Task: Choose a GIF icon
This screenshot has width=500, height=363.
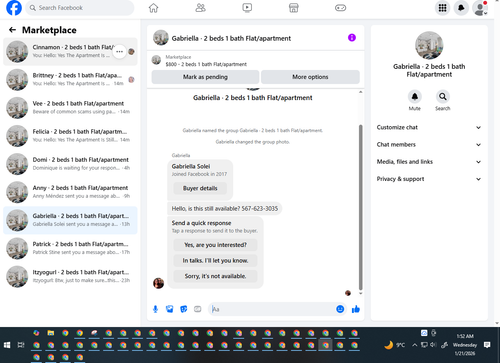Action: tap(198, 309)
